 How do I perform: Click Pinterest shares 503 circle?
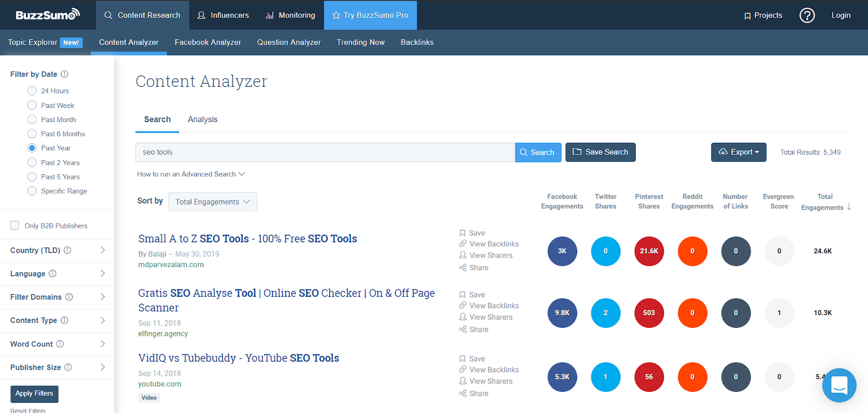649,313
